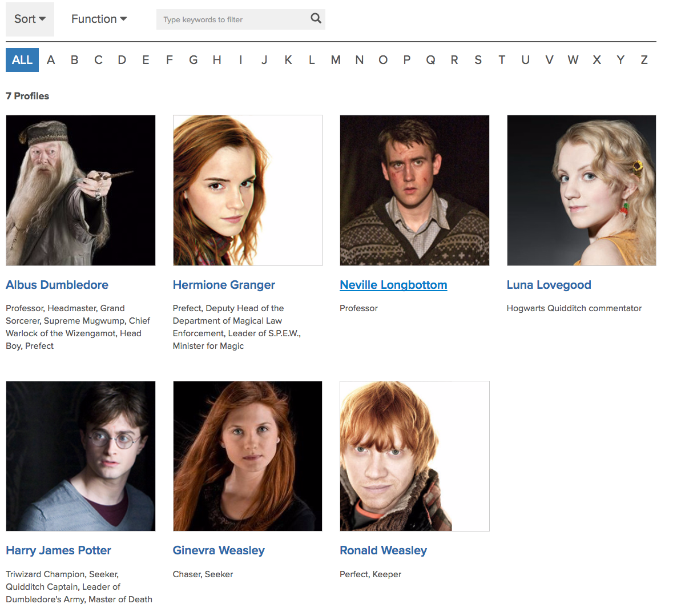Viewport: 673px width, 616px height.
Task: Filter profiles by letter H
Action: (x=217, y=60)
